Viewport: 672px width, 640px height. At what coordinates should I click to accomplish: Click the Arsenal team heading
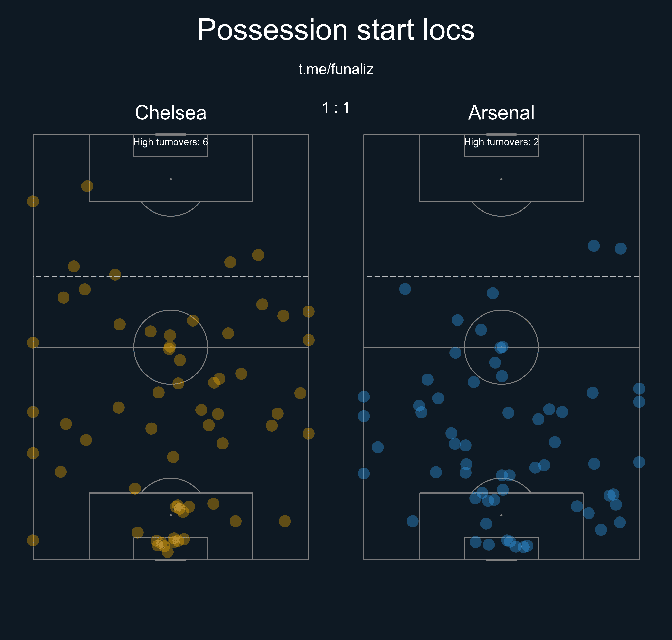pyautogui.click(x=501, y=113)
